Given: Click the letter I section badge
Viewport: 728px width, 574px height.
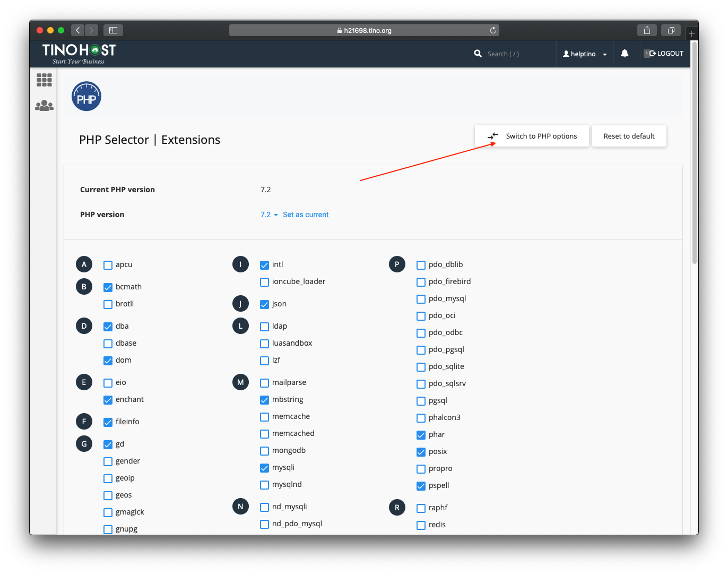Looking at the screenshot, I should (240, 264).
